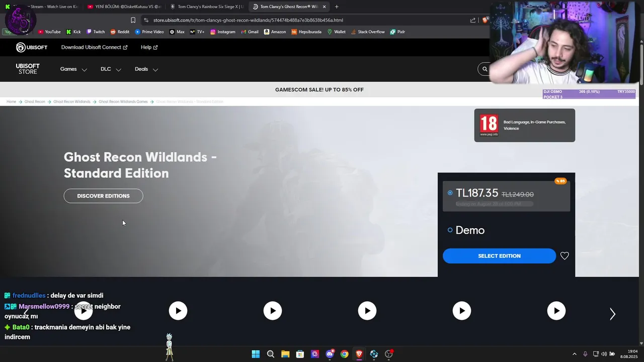
Task: Switch to the YENİ BÖLÜM YouTube tab
Action: tap(123, 7)
